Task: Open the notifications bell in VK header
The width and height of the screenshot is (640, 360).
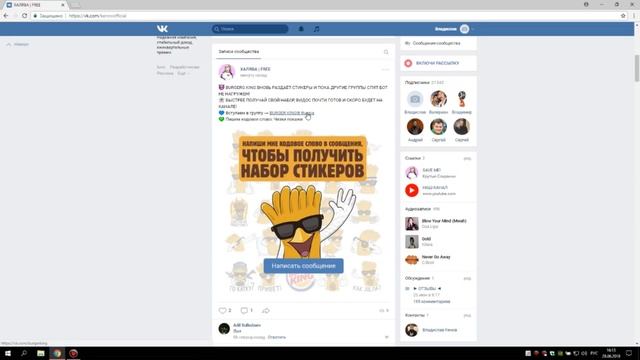Action: (301, 29)
